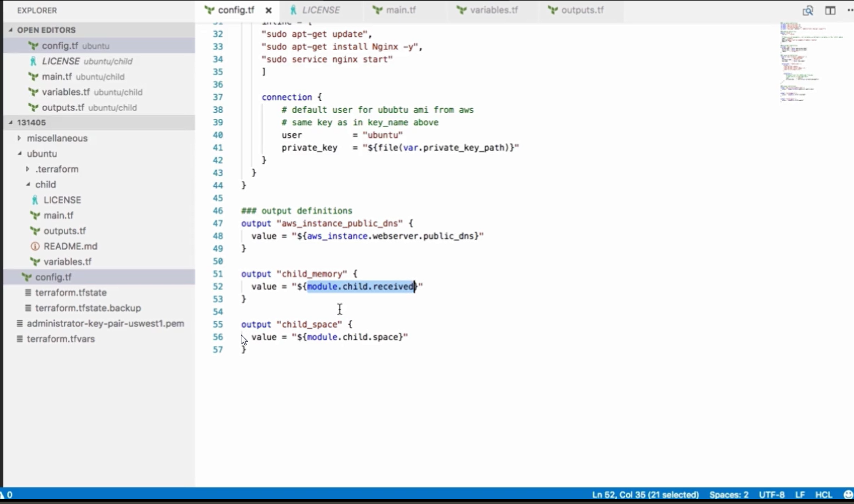Open LICENSE file in child folder tree
The height and width of the screenshot is (504, 854).
pyautogui.click(x=99, y=201)
